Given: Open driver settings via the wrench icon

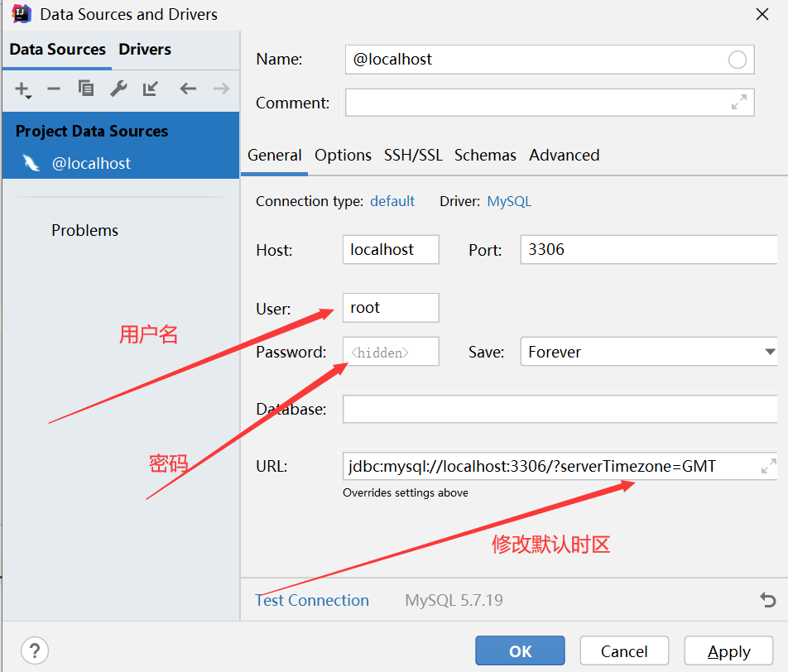Looking at the screenshot, I should point(118,89).
